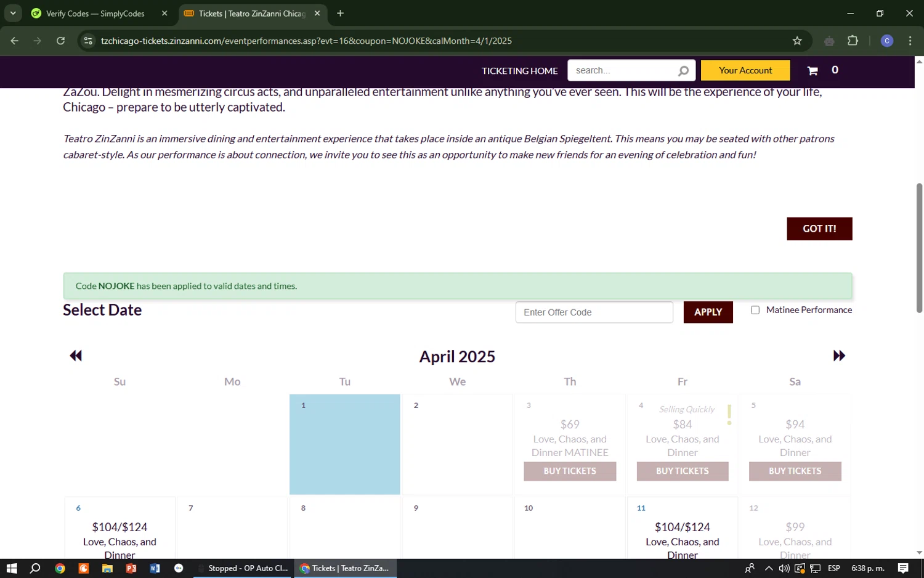The image size is (924, 578).
Task: Close the Tickets | Teatro ZinZanni tab
Action: click(x=317, y=13)
